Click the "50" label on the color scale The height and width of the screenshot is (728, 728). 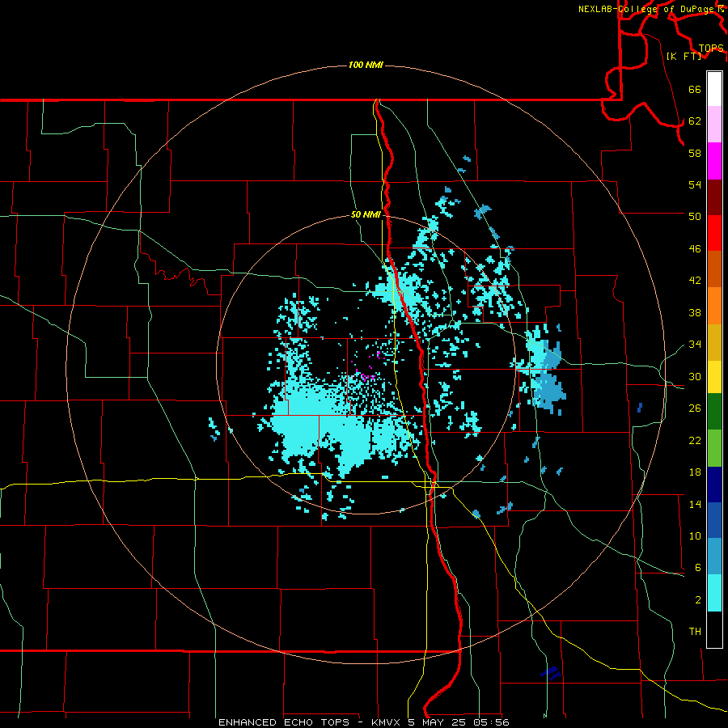pyautogui.click(x=695, y=216)
